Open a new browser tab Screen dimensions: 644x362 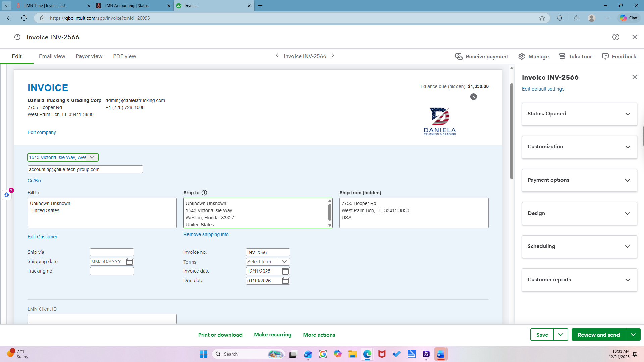(260, 6)
